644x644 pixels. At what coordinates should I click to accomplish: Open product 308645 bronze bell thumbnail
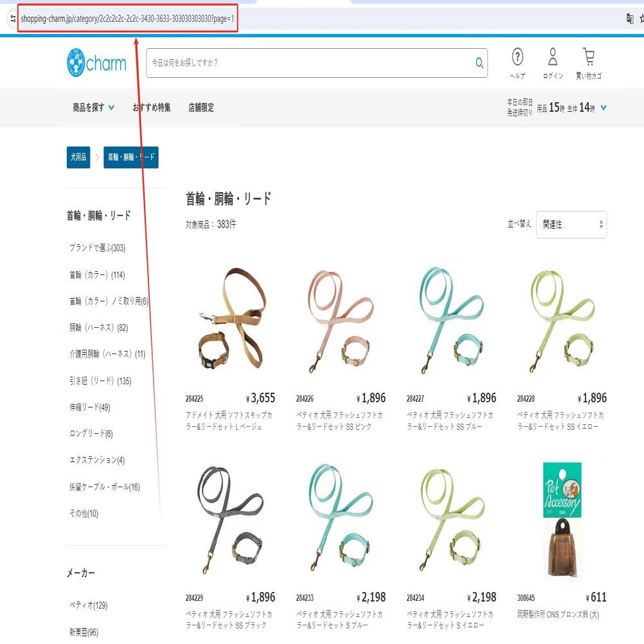tap(562, 519)
